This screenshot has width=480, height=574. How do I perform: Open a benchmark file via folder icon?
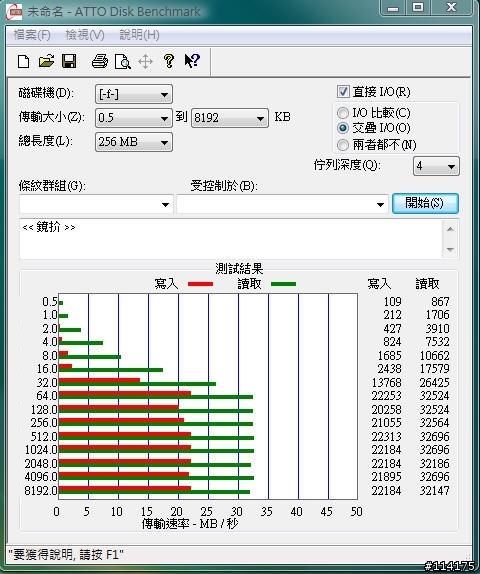(x=46, y=62)
